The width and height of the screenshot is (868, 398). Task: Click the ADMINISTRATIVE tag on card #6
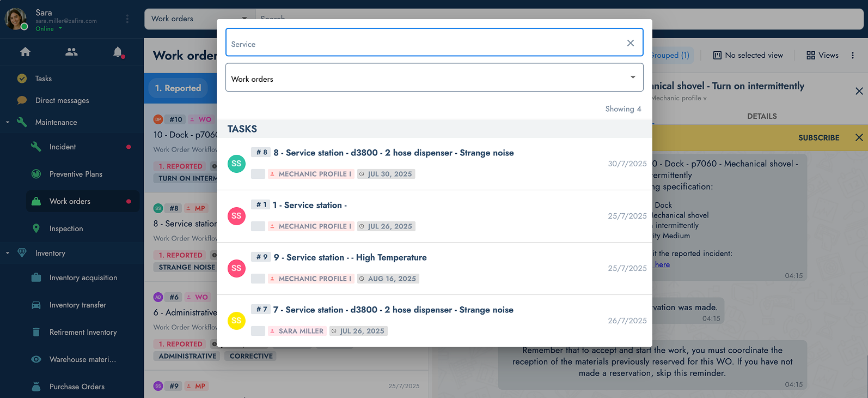187,356
